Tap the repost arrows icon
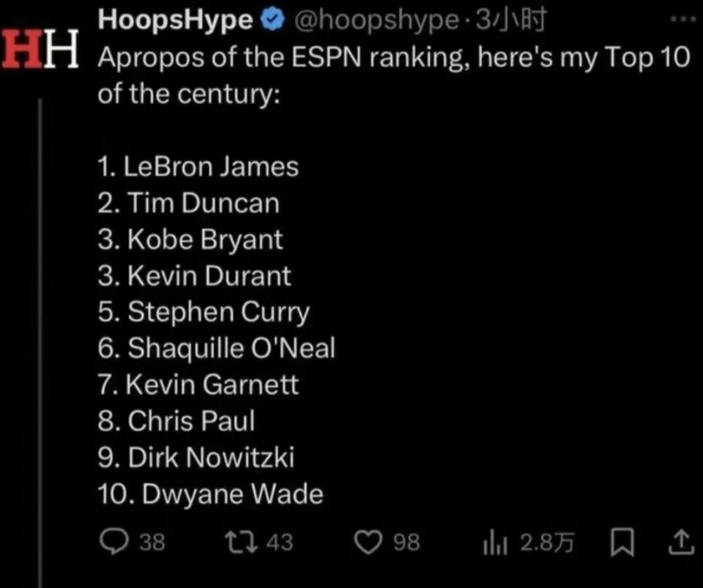 [237, 541]
